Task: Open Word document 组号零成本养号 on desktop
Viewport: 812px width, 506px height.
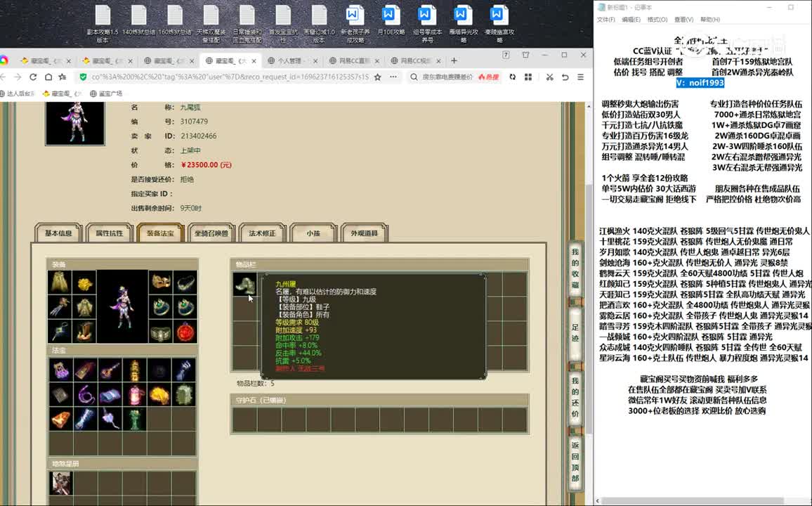Action: pyautogui.click(x=426, y=24)
